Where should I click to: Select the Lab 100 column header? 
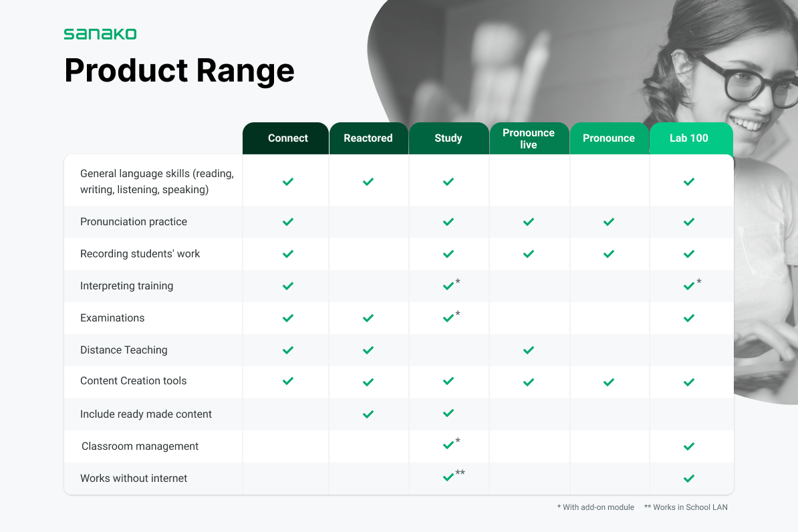pyautogui.click(x=690, y=138)
